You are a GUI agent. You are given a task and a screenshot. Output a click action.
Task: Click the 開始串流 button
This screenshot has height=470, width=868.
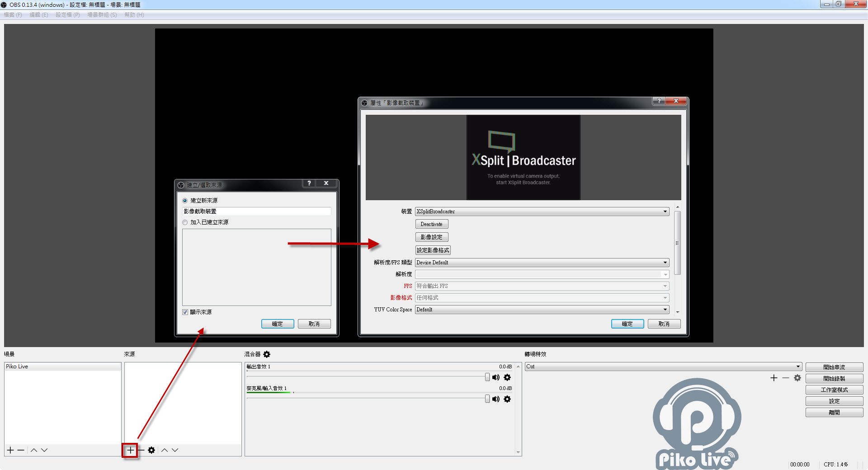point(834,367)
